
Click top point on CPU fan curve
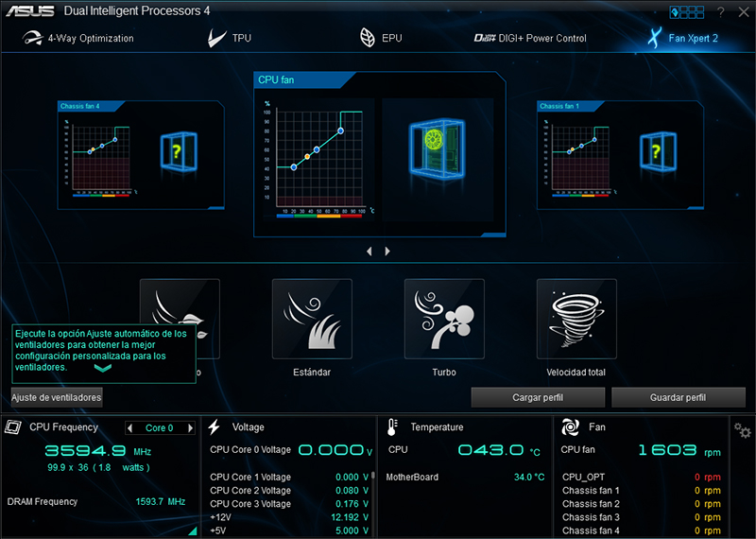[341, 130]
